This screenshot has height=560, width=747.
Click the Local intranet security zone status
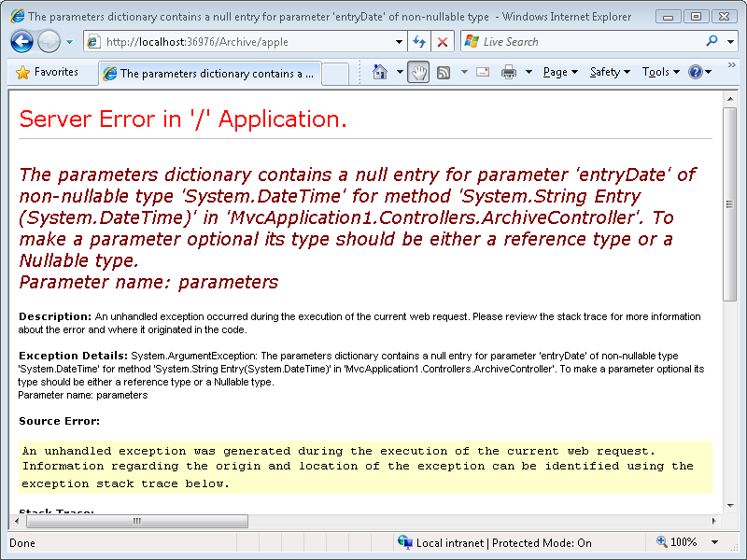click(x=495, y=542)
